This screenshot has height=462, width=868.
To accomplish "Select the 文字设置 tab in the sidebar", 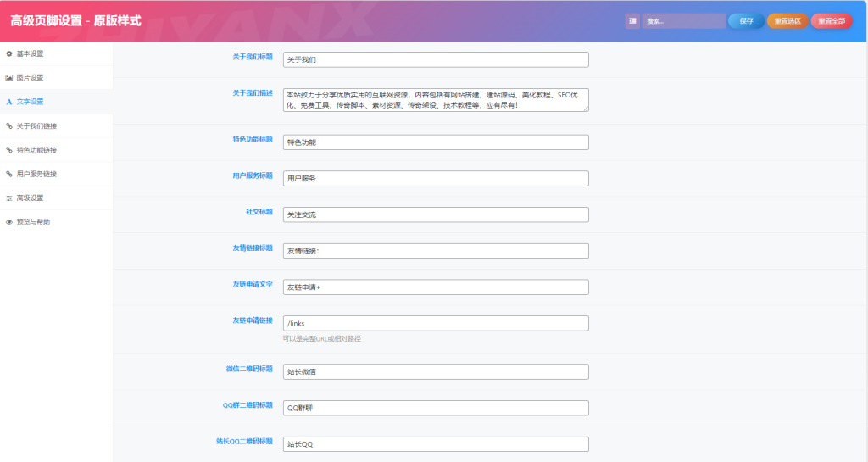I will pos(56,102).
